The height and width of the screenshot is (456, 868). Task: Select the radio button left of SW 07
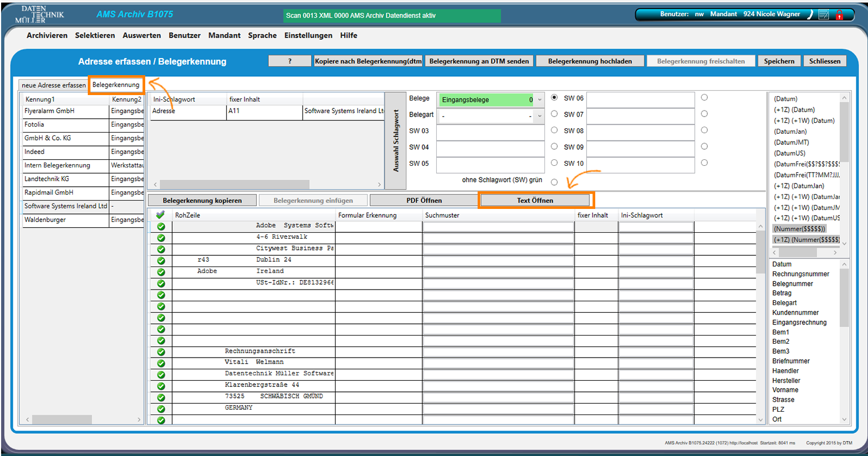554,114
